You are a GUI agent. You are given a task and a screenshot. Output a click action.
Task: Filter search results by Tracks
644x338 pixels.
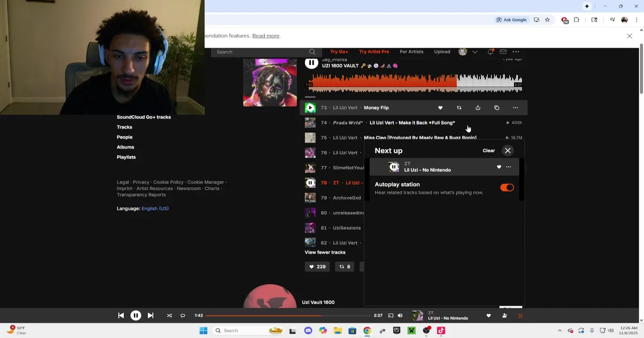pos(124,127)
